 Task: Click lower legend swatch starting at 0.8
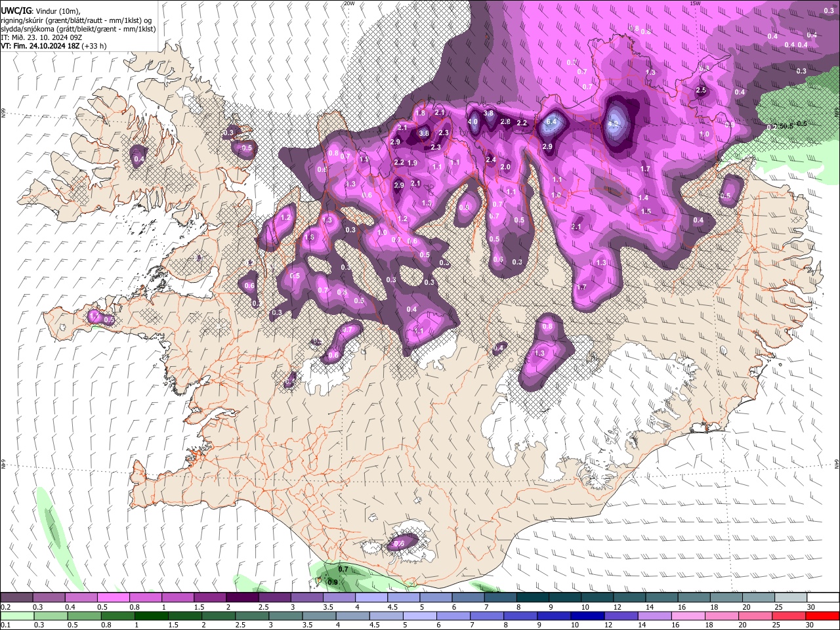pos(117,616)
